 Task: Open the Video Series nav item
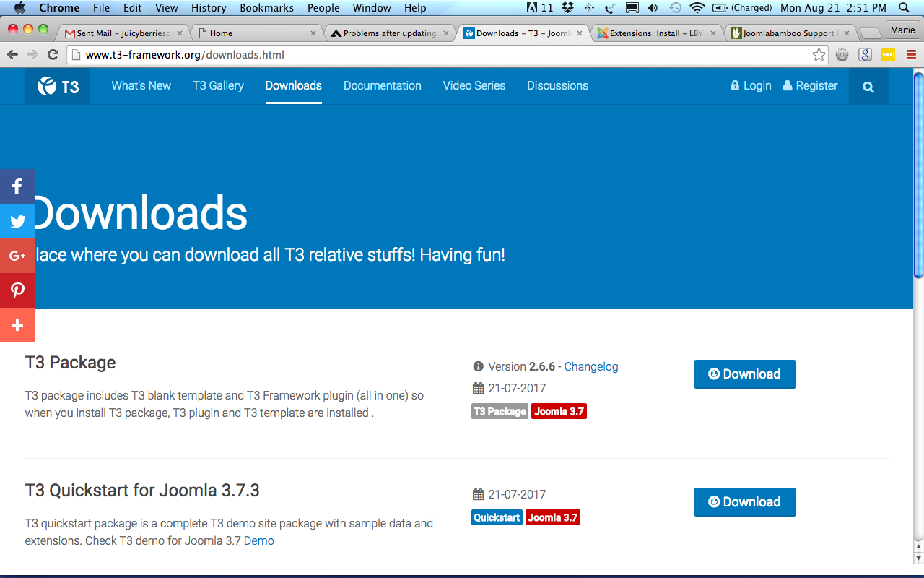(x=474, y=85)
